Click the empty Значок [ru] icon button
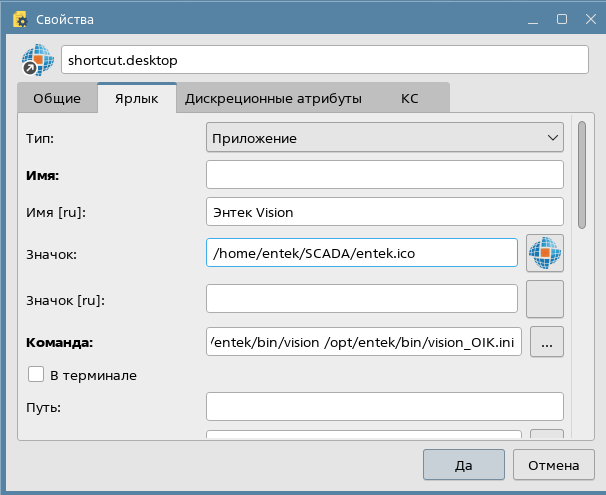Image resolution: width=606 pixels, height=495 pixels. (545, 299)
